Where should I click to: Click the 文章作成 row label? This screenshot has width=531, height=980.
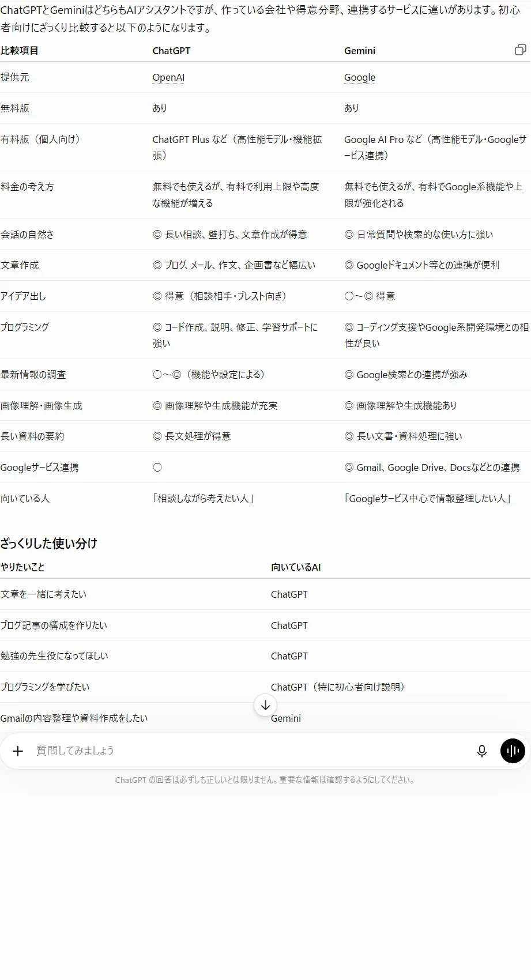(x=20, y=265)
